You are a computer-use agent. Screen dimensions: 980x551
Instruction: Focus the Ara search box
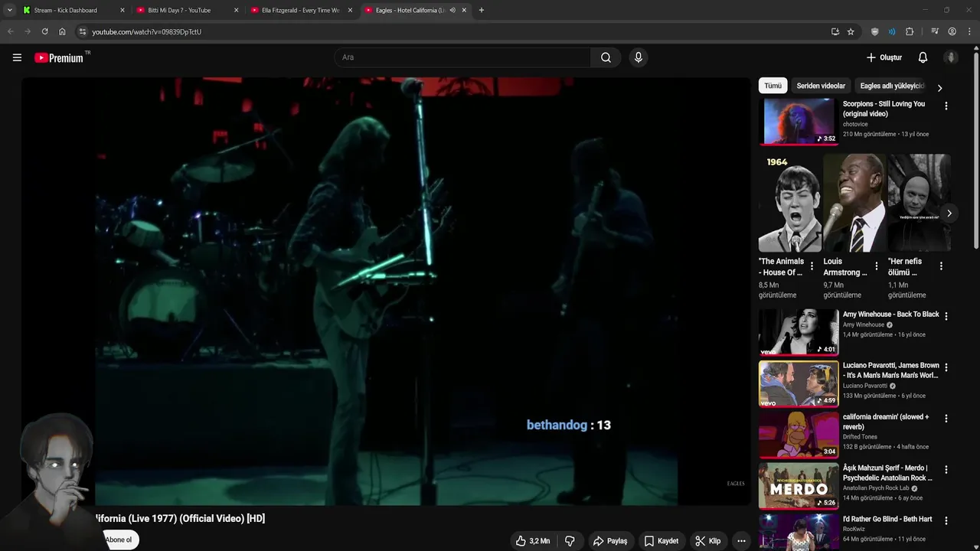click(462, 57)
